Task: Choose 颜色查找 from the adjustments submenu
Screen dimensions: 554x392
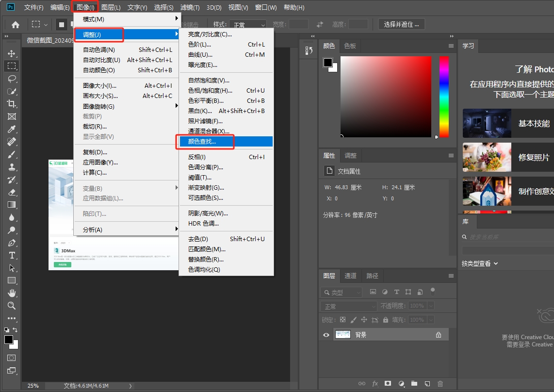Action: [x=202, y=142]
